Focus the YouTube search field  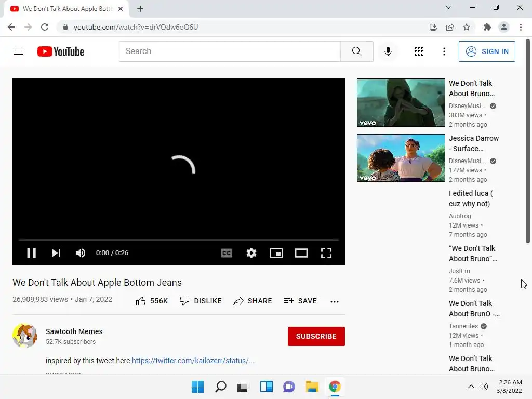point(230,51)
